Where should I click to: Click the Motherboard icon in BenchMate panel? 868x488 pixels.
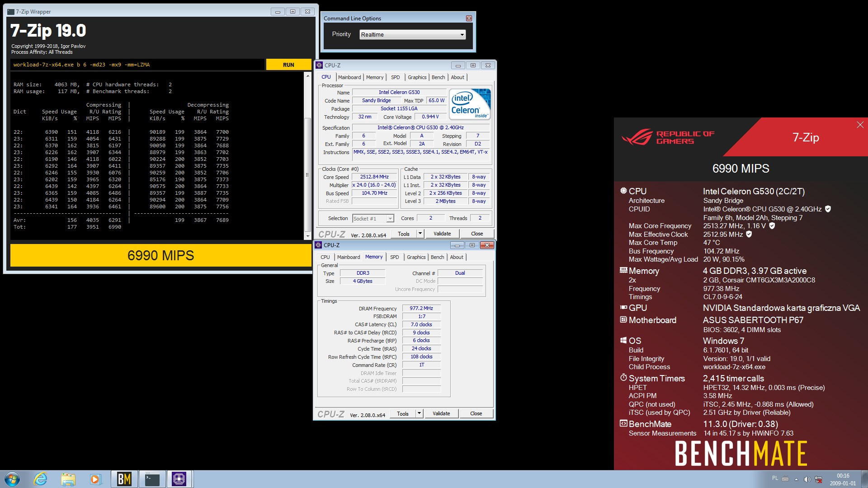[x=623, y=319]
